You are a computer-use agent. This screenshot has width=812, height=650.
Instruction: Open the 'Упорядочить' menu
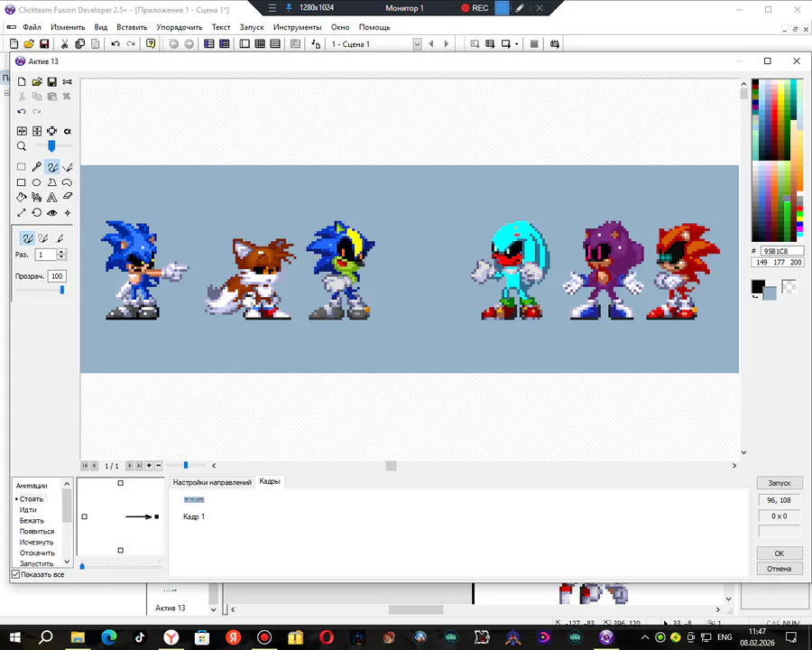[180, 27]
